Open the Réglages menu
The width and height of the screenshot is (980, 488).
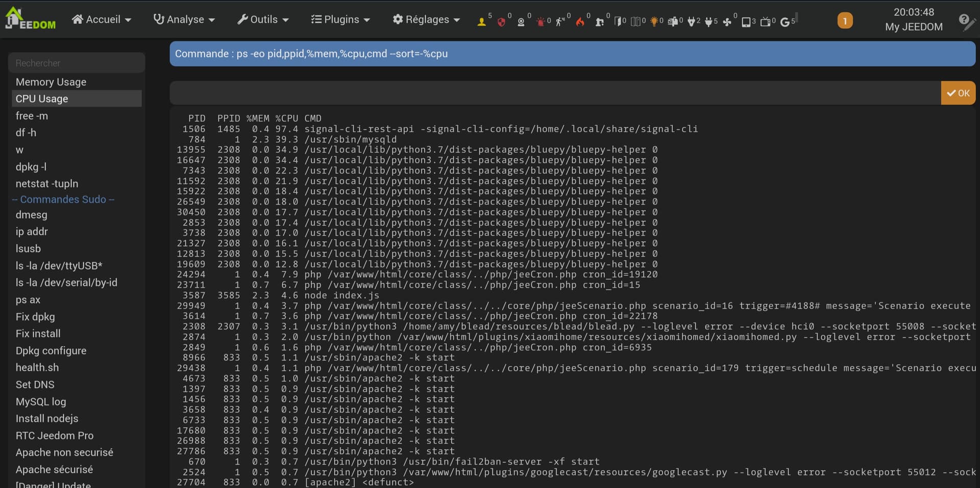tap(426, 19)
